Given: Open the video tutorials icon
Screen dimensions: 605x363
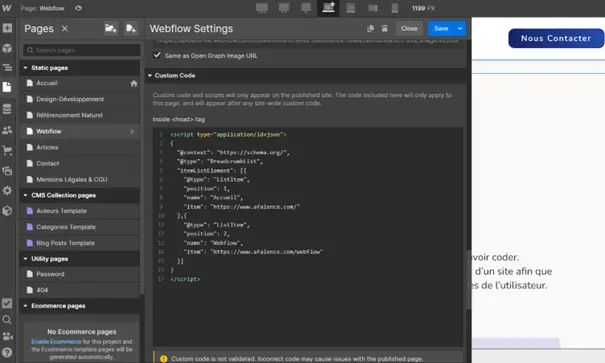Looking at the screenshot, I should point(7,336).
